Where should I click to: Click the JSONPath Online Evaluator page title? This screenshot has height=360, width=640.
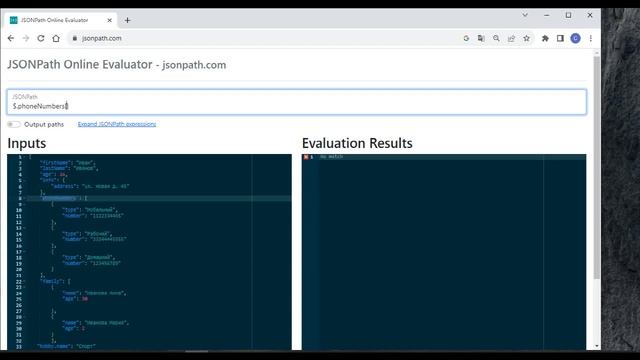(x=117, y=64)
